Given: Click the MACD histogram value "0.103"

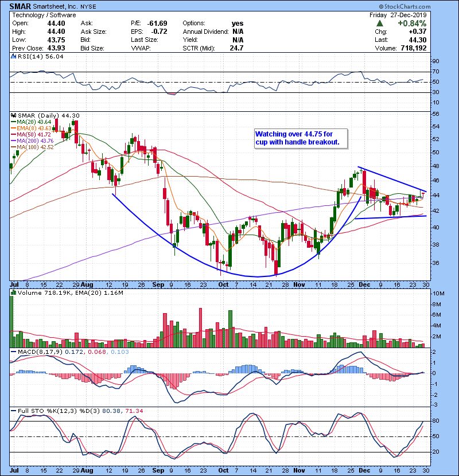Looking at the screenshot, I should [120, 352].
